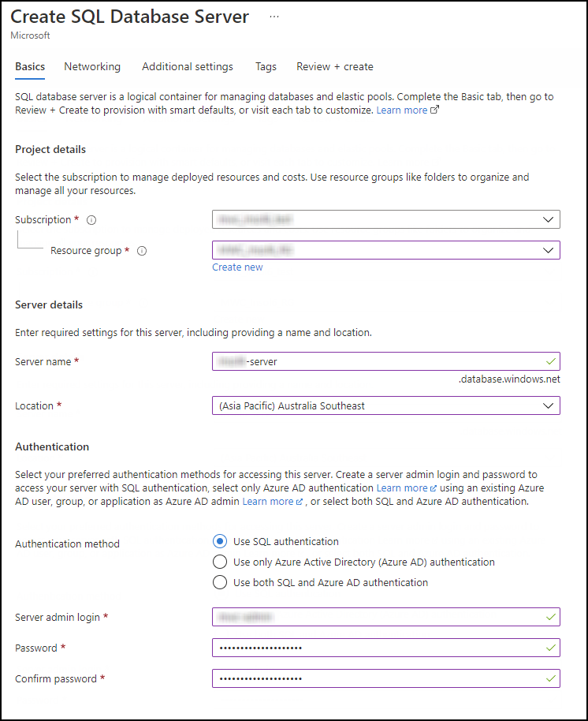Click the green checkmark in Server admin login field
The image size is (588, 721).
(x=551, y=617)
